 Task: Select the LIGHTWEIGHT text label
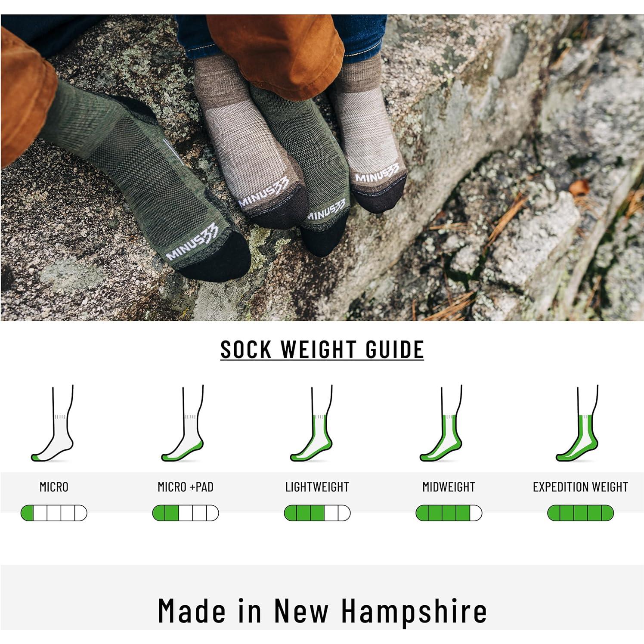[x=317, y=487]
